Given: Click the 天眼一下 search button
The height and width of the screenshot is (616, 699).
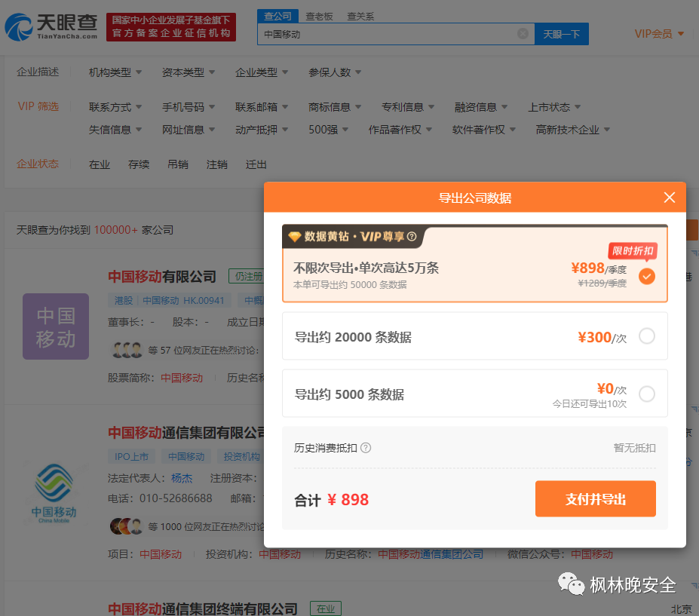Looking at the screenshot, I should pos(561,34).
